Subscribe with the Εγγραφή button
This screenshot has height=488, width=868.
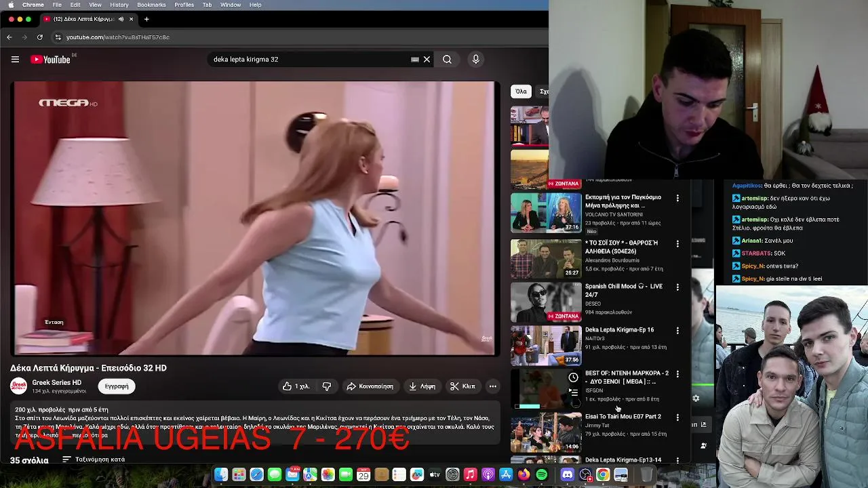click(117, 386)
